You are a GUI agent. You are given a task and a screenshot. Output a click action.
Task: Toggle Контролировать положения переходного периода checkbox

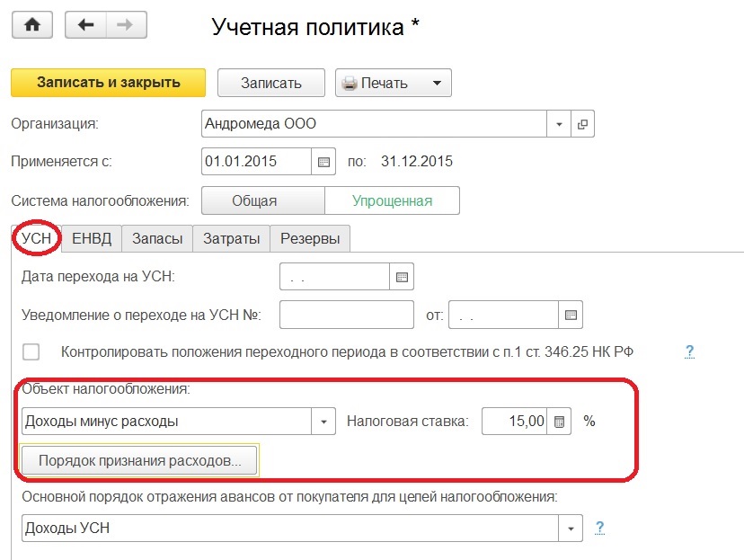tap(31, 352)
